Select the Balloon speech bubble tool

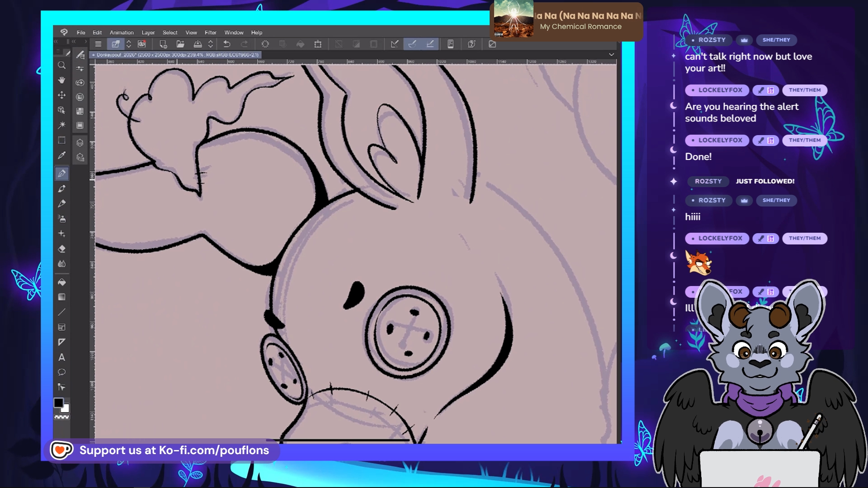(x=61, y=372)
